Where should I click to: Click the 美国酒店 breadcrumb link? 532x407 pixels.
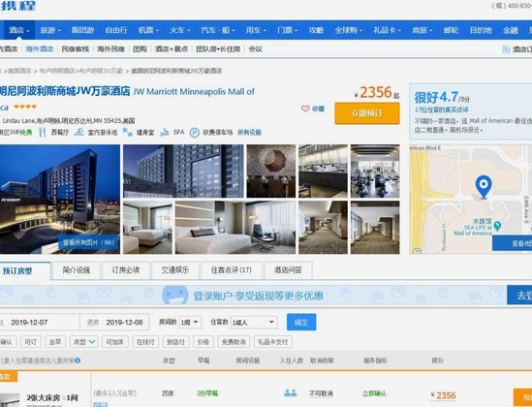(19, 71)
